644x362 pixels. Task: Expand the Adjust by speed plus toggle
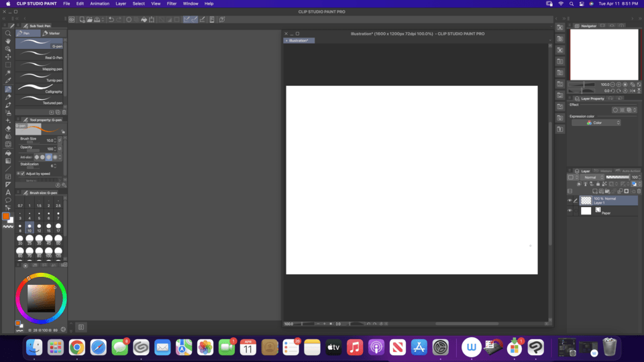click(x=18, y=174)
